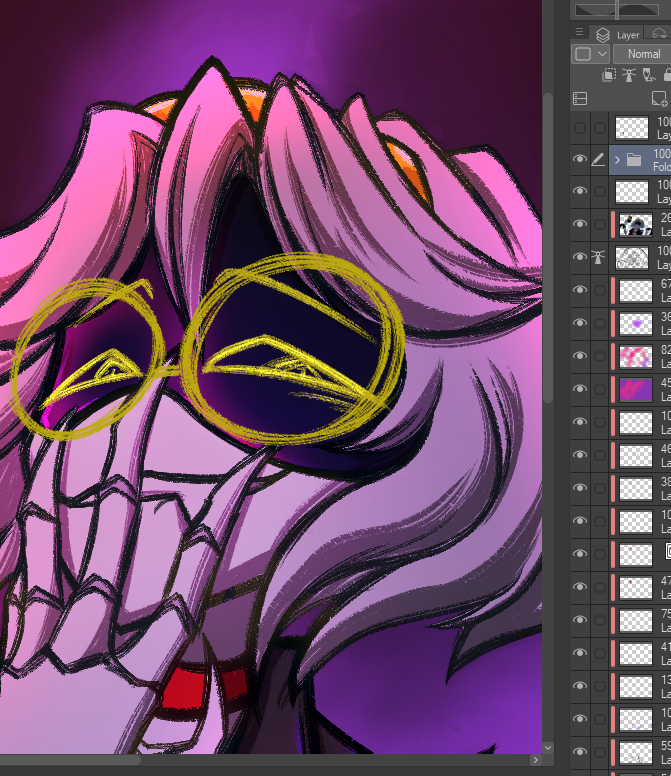
Task: Click the canvas horizontal scrollbar thumb
Action: tap(69, 760)
